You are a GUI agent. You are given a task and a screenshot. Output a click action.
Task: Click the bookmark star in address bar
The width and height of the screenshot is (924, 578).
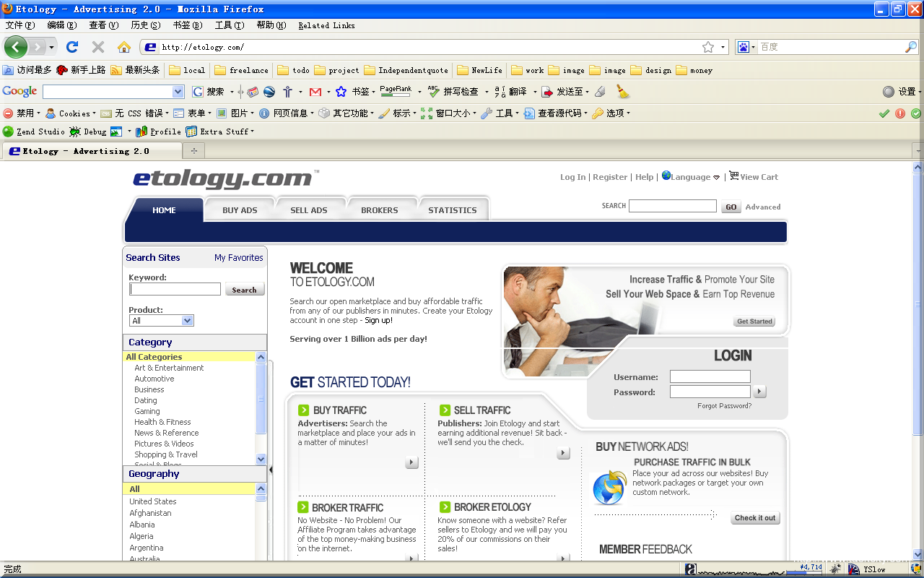pos(708,47)
